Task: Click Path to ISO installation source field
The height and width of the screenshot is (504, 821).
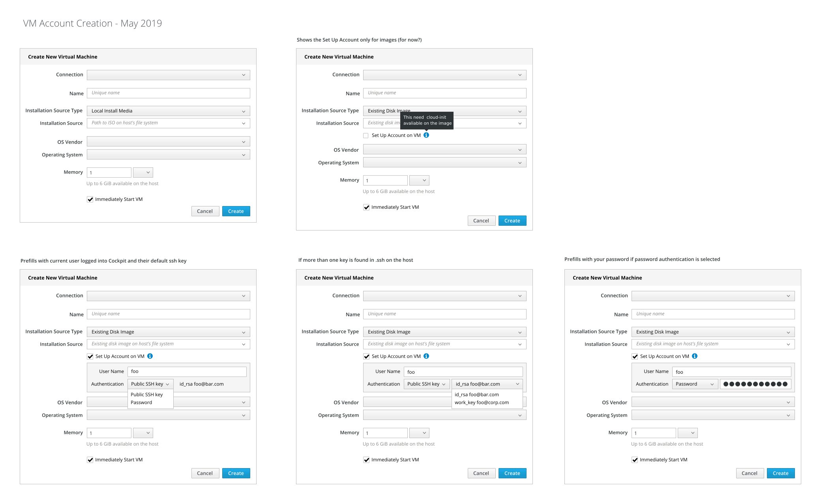Action: pyautogui.click(x=168, y=123)
